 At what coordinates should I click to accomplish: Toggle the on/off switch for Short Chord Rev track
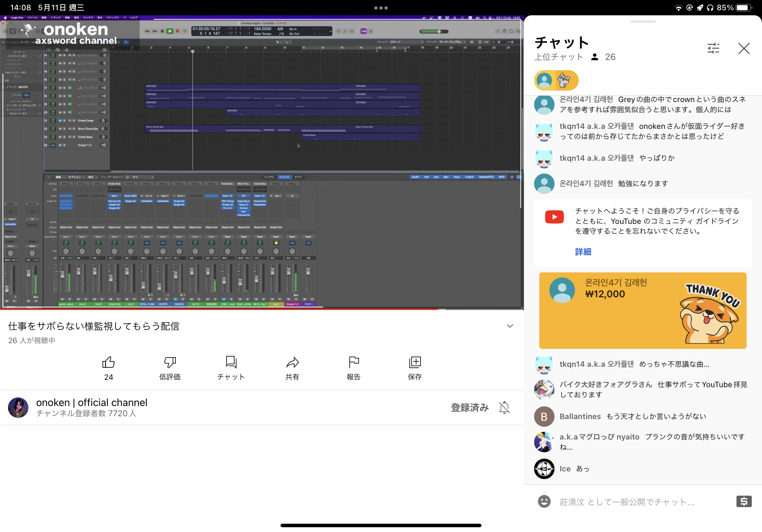tap(104, 129)
